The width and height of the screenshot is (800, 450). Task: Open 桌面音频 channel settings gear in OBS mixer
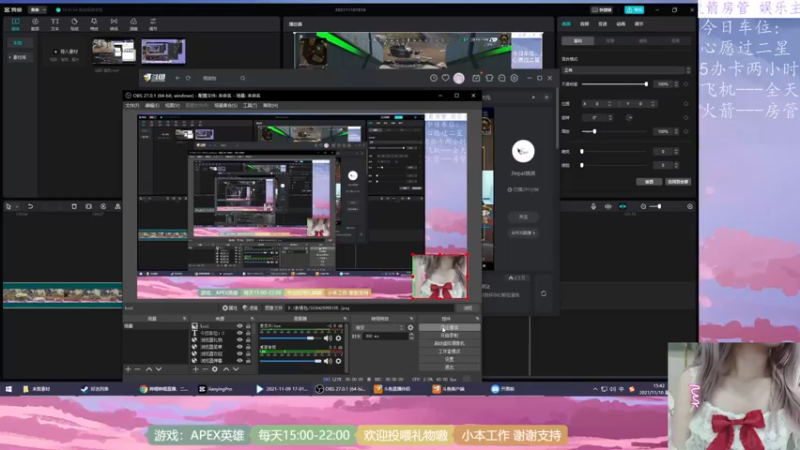[x=338, y=361]
